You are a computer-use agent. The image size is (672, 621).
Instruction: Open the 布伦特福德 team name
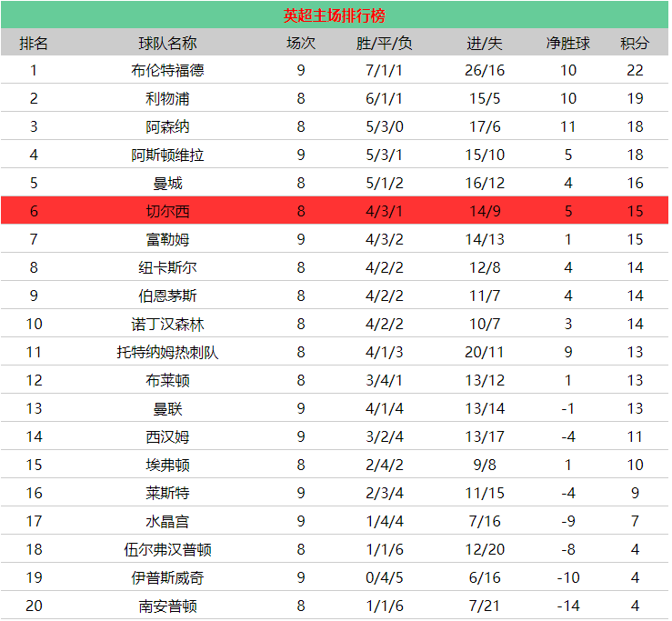(167, 70)
